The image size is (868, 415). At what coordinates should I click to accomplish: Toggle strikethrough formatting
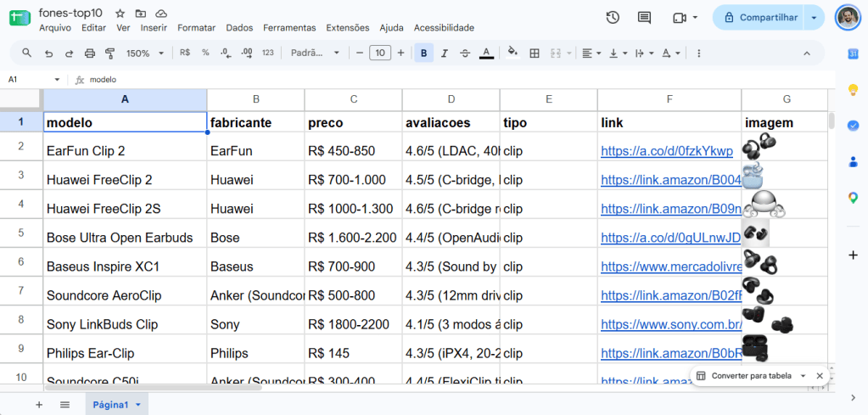465,53
